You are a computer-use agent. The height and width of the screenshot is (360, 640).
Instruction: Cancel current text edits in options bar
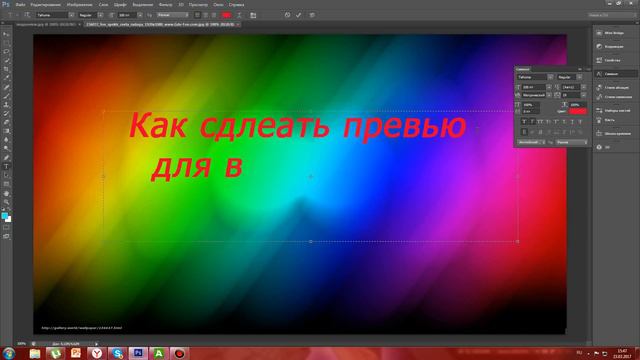[287, 15]
